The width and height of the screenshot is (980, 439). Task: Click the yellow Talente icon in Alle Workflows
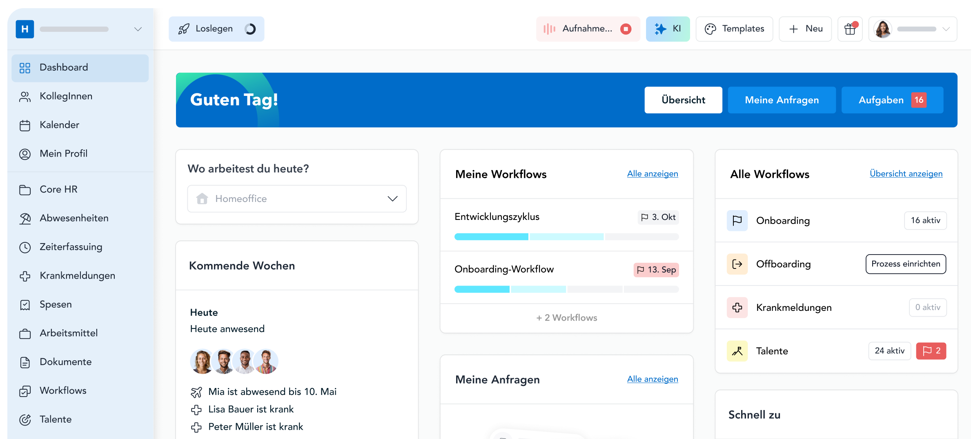[737, 351]
